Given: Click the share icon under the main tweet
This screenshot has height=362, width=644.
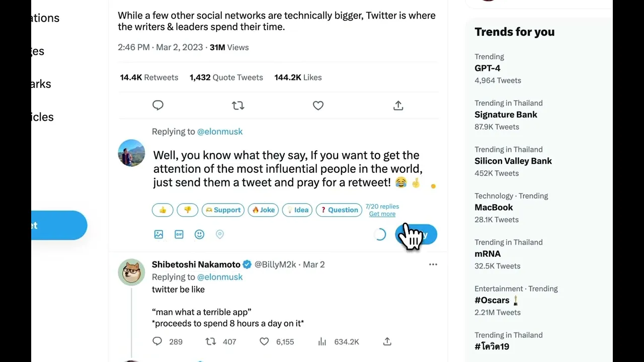Looking at the screenshot, I should click(x=398, y=106).
